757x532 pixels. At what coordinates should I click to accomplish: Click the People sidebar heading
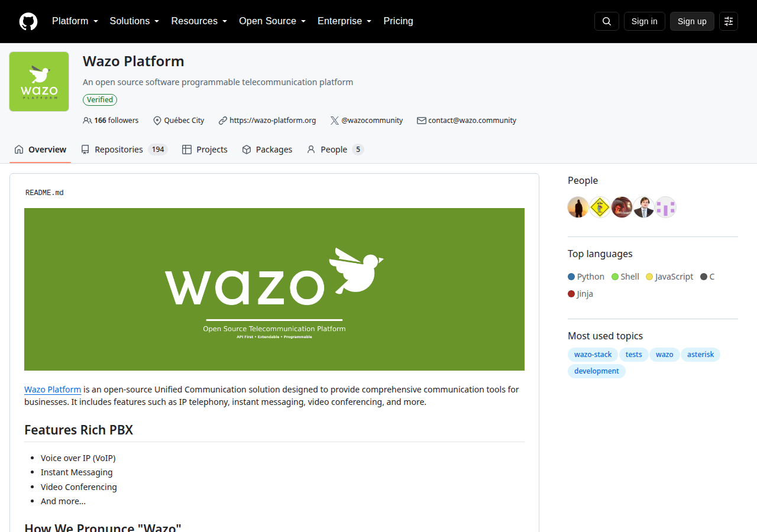coord(583,180)
